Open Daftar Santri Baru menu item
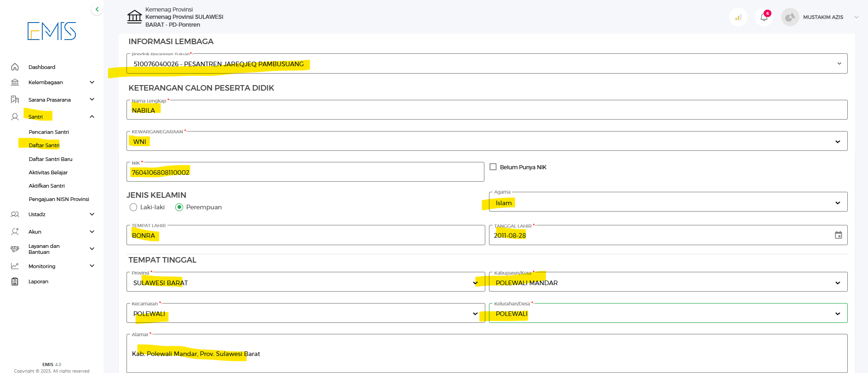This screenshot has height=373, width=868. point(51,159)
